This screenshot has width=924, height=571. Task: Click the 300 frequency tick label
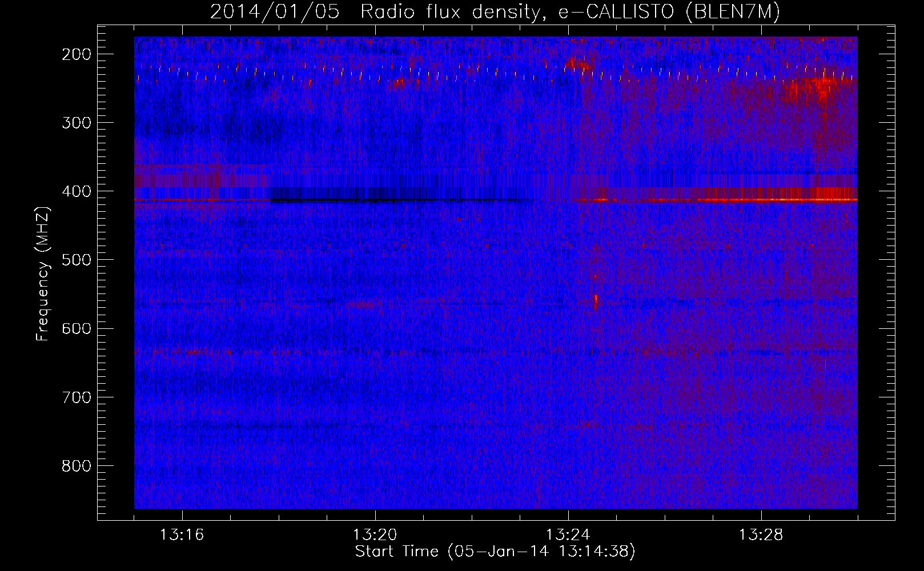(77, 123)
